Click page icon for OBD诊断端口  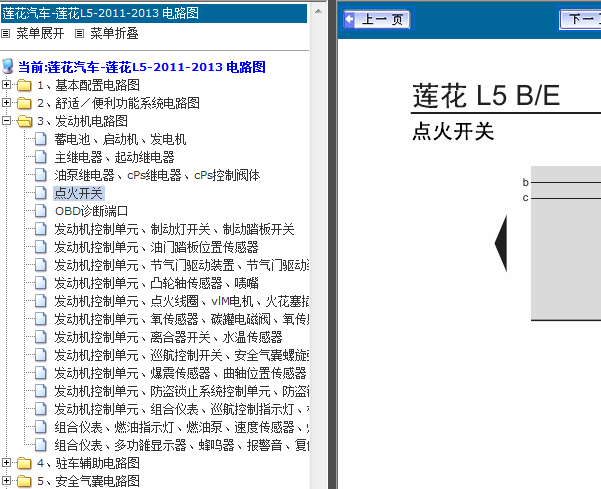pos(41,211)
